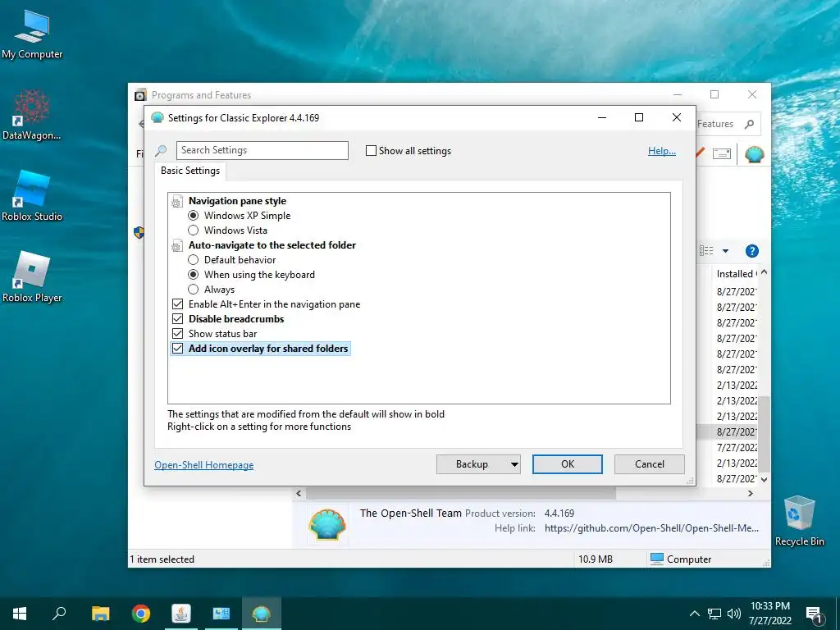The image size is (840, 630).
Task: Expand the view options dropdown arrow
Action: 725,251
